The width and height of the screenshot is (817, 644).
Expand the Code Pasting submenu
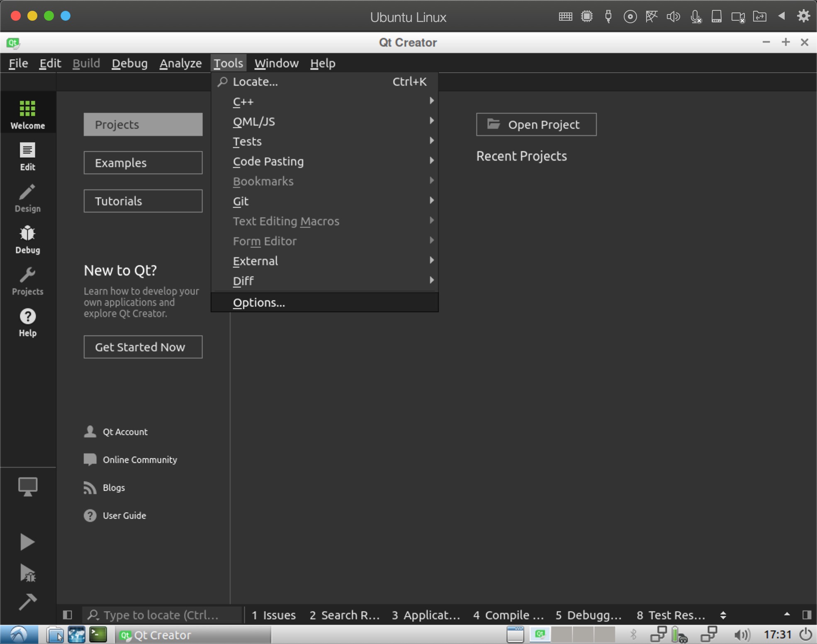coord(325,161)
